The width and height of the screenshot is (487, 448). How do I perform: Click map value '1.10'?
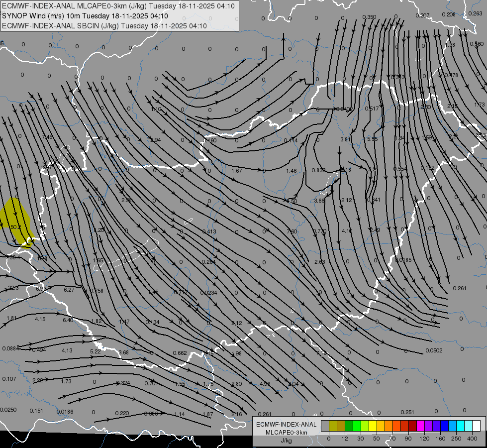[156, 110]
